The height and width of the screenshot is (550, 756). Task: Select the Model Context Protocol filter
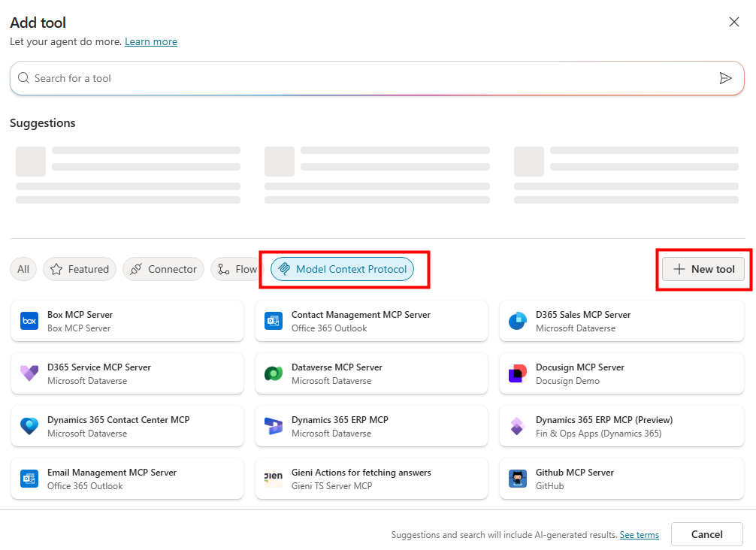pyautogui.click(x=343, y=269)
